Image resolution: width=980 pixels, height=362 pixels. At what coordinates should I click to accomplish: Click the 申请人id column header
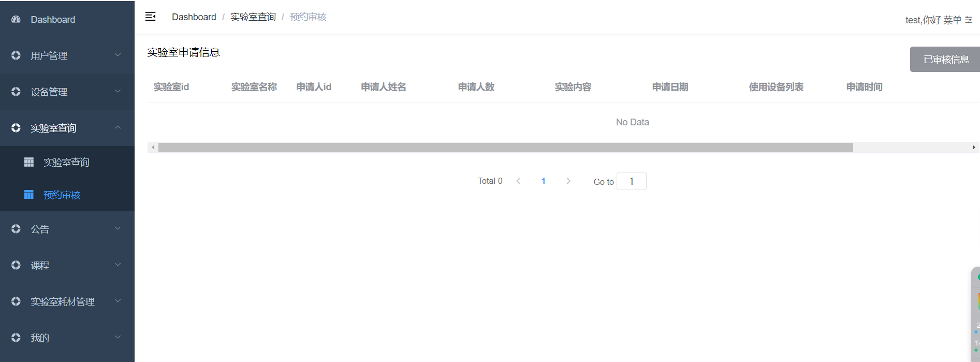click(314, 87)
